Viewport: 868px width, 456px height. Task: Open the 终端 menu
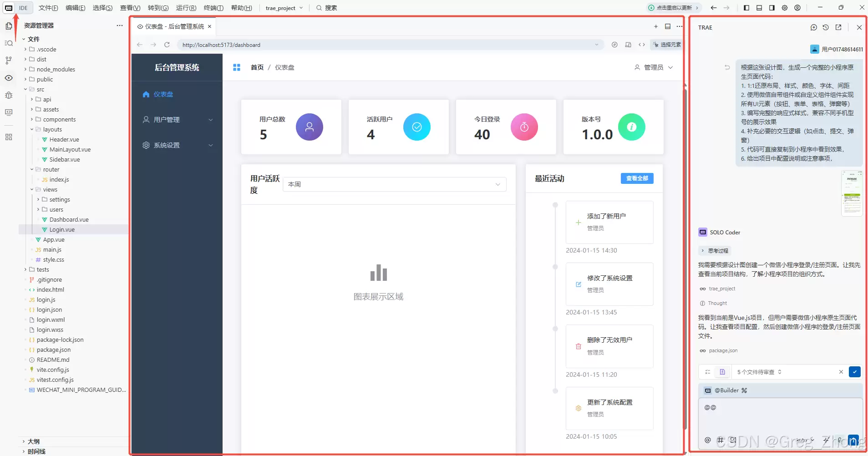coord(214,8)
